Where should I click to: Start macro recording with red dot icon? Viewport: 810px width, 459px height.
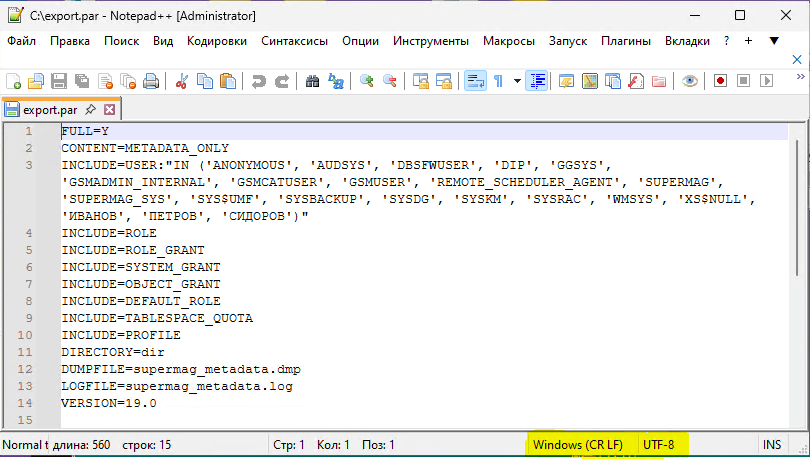[x=718, y=81]
